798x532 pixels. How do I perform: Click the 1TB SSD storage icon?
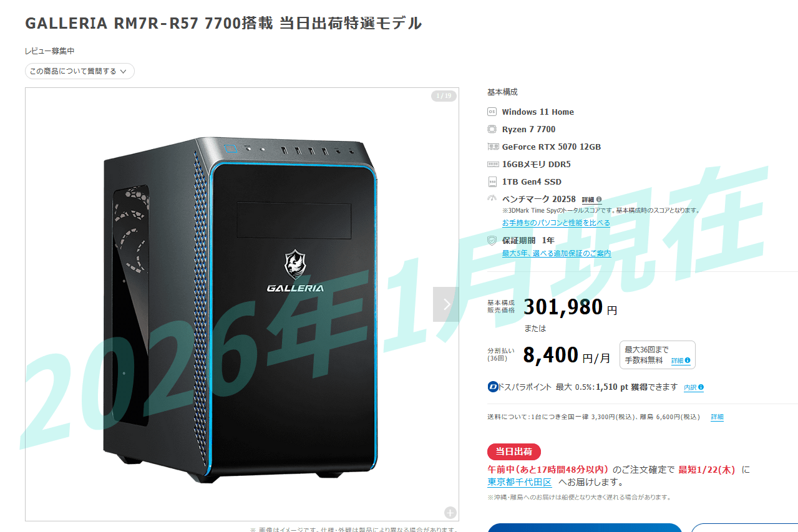coord(492,181)
